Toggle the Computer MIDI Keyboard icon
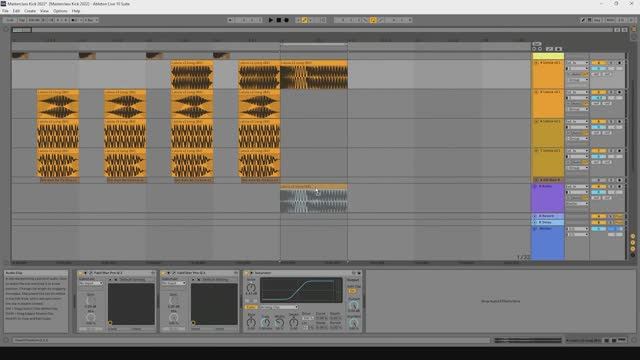This screenshot has width=640, height=360. [x=590, y=20]
